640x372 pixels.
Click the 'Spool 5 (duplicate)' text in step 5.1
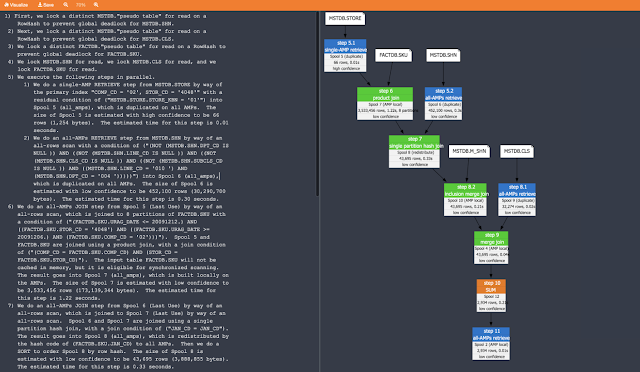click(x=345, y=56)
